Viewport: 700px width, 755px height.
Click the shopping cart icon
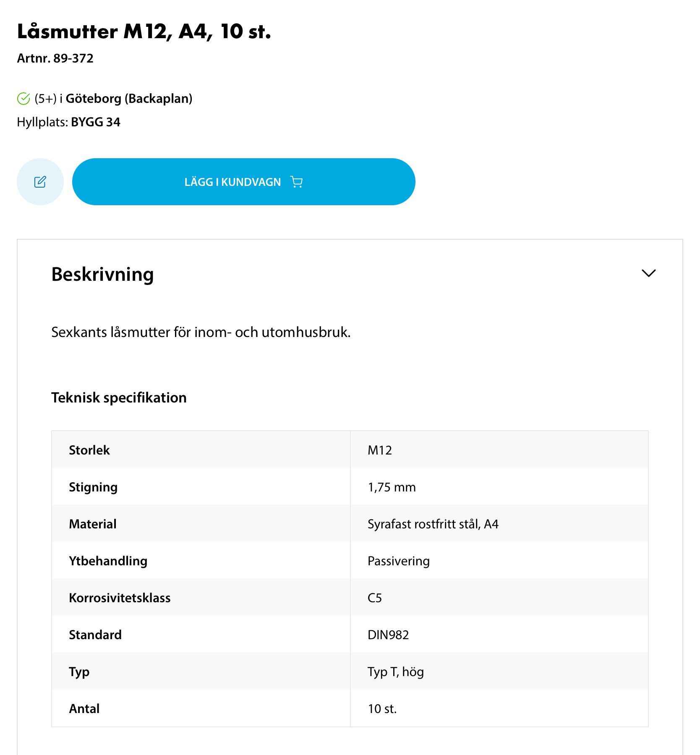click(297, 182)
